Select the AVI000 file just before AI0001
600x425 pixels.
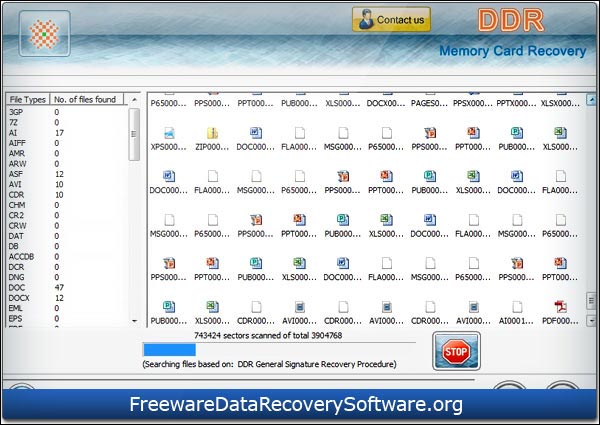[x=473, y=307]
